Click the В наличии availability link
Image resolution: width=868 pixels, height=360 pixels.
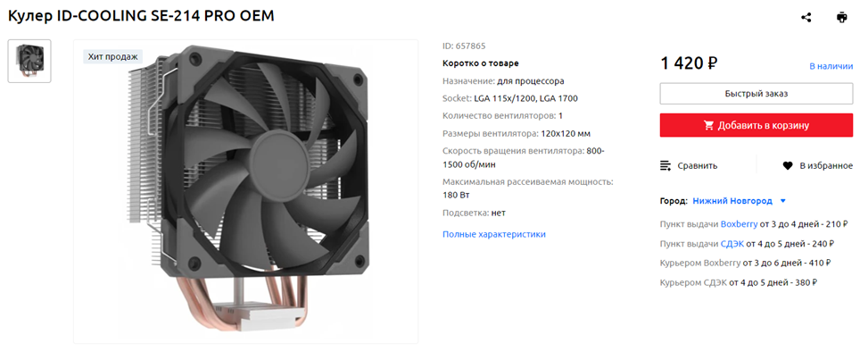(x=831, y=66)
